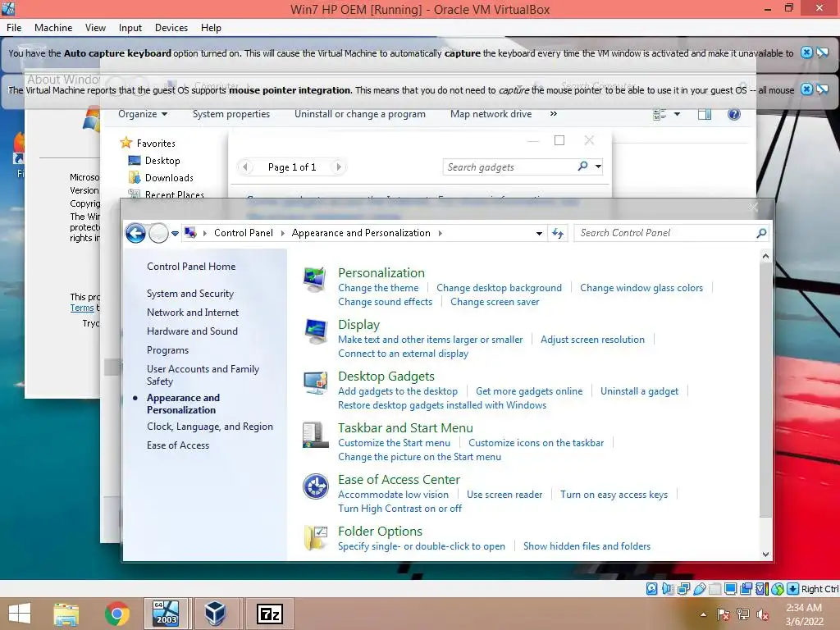The height and width of the screenshot is (630, 840).
Task: Click the gadgets search magnifier icon
Action: [583, 167]
